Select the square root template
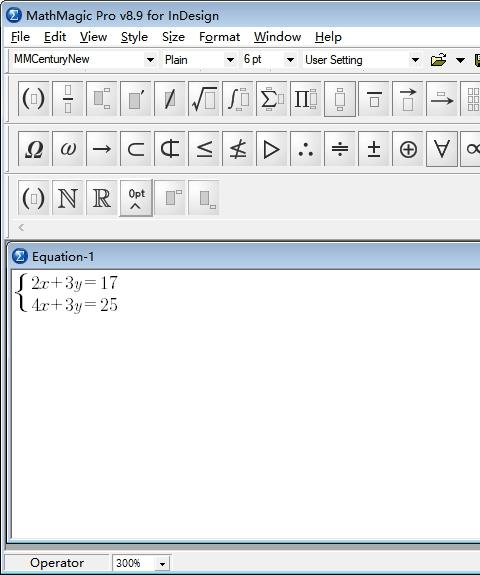The image size is (480, 575). (x=204, y=99)
